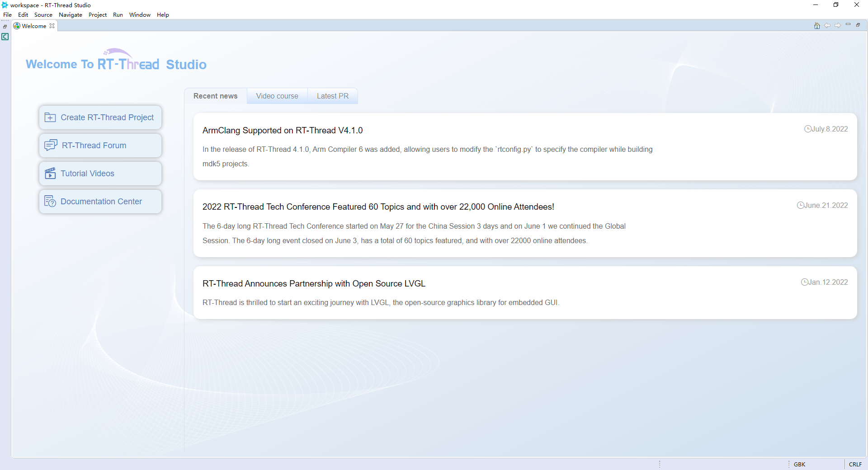Minimize the Welcome view panel
Screen dimensions: 868x470
[x=848, y=25]
